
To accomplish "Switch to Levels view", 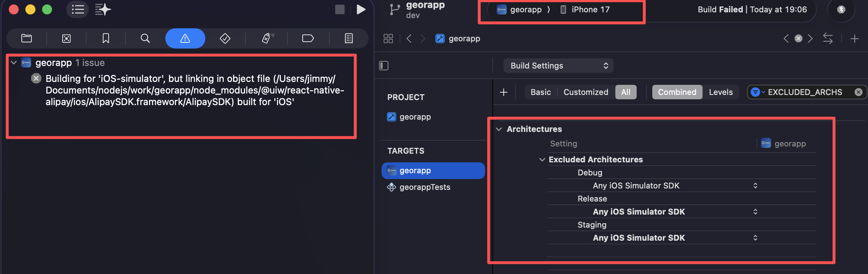I will pyautogui.click(x=721, y=92).
